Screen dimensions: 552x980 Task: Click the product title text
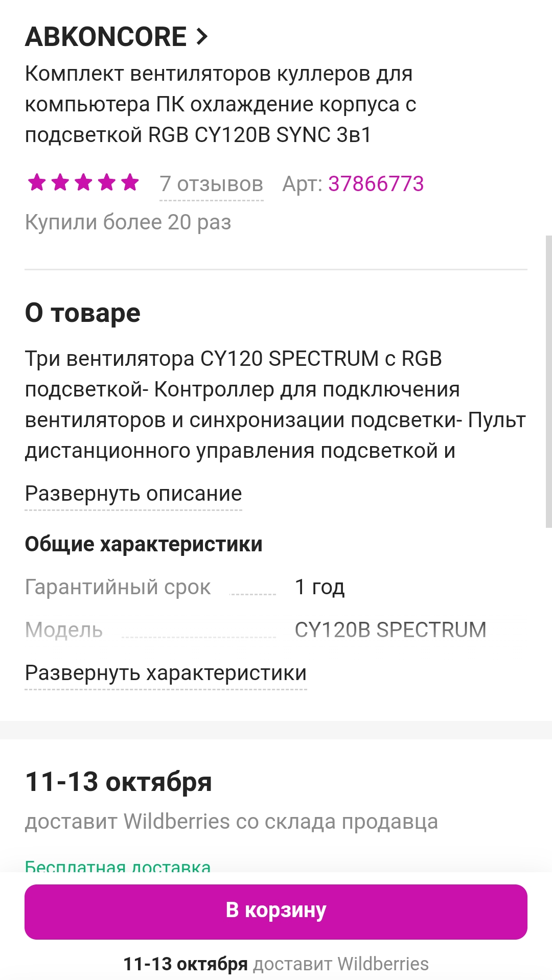coord(220,104)
